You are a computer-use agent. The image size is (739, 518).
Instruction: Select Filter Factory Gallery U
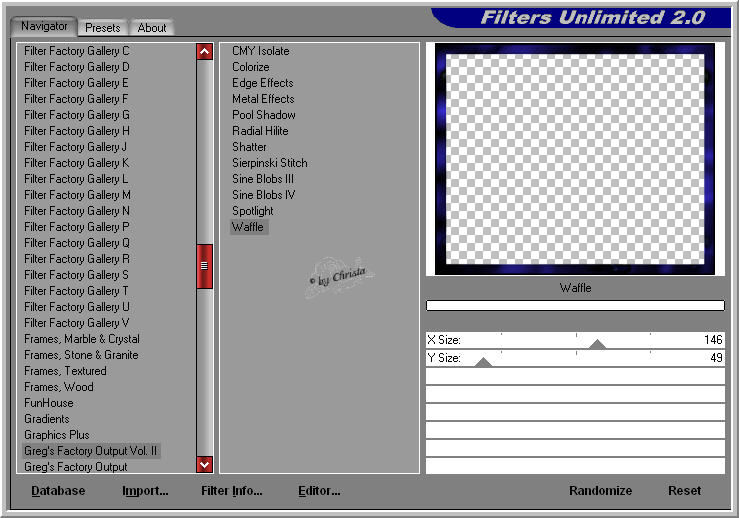point(77,307)
